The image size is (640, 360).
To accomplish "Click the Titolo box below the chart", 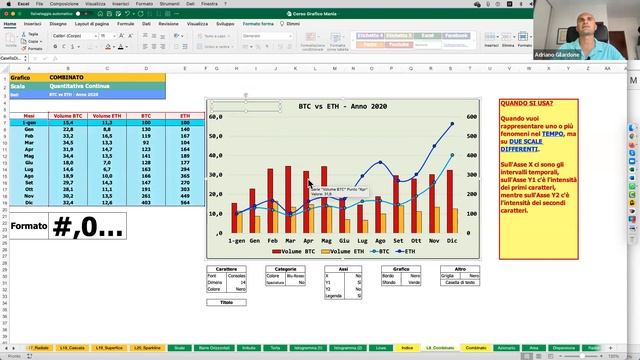I will click(227, 302).
